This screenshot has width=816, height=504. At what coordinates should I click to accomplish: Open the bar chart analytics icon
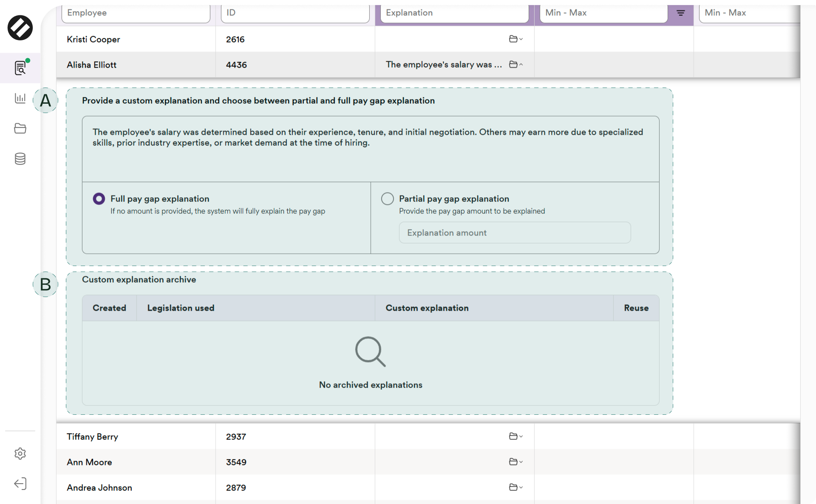click(x=20, y=98)
